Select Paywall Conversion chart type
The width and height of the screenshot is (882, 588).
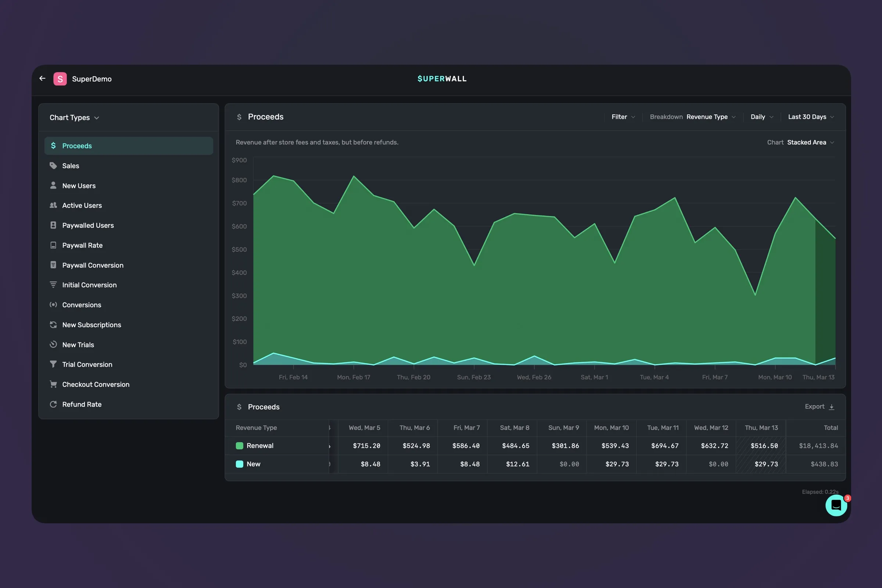click(129, 265)
